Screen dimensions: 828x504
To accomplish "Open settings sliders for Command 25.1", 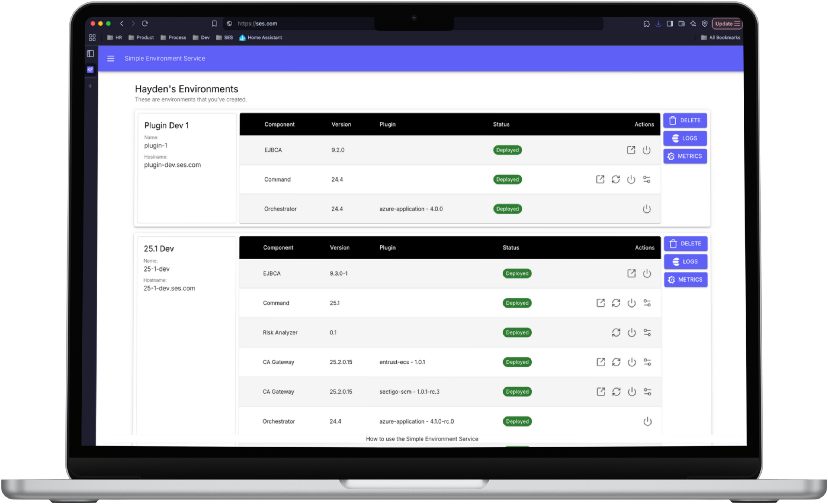I will 647,303.
